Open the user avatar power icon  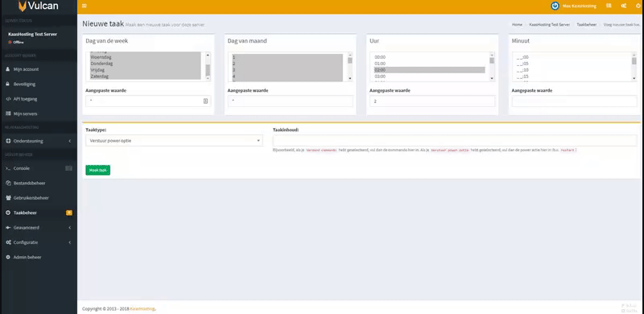(x=555, y=6)
